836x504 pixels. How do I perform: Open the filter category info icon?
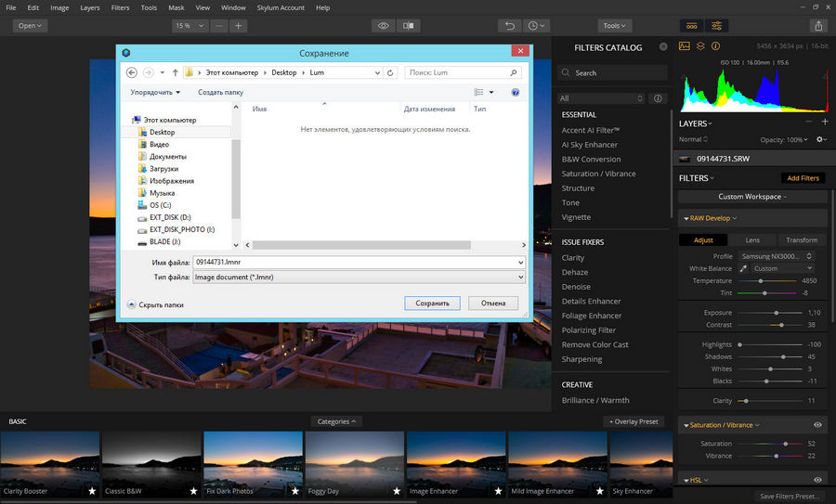click(x=658, y=98)
